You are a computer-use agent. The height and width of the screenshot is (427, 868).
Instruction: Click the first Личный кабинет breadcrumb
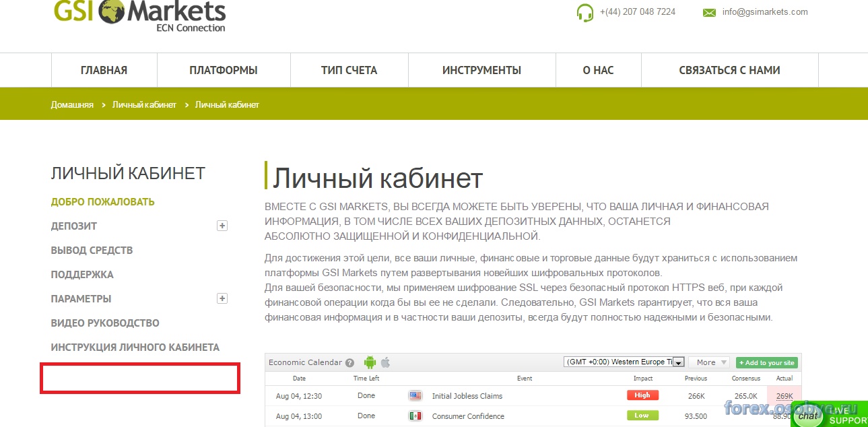click(144, 105)
